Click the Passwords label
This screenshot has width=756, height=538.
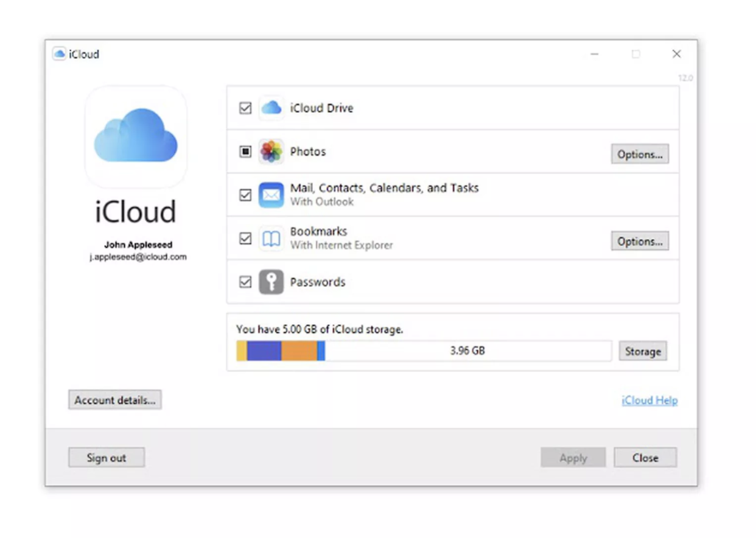318,282
